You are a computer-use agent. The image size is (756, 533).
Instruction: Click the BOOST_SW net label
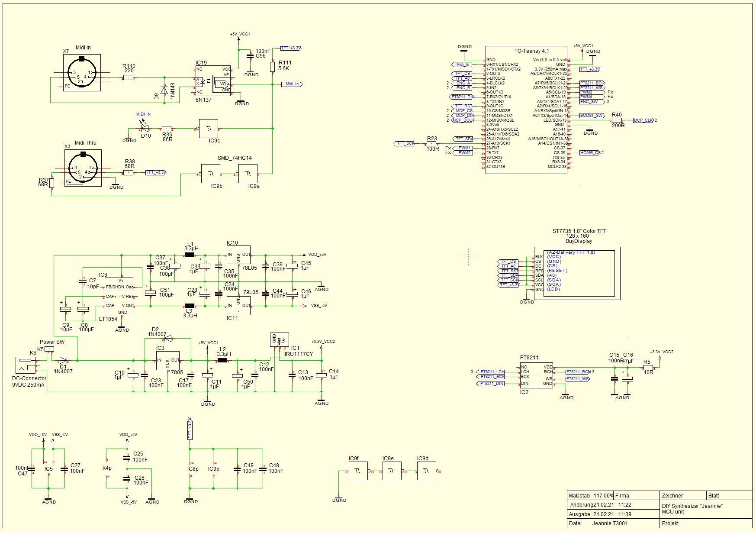(x=591, y=116)
